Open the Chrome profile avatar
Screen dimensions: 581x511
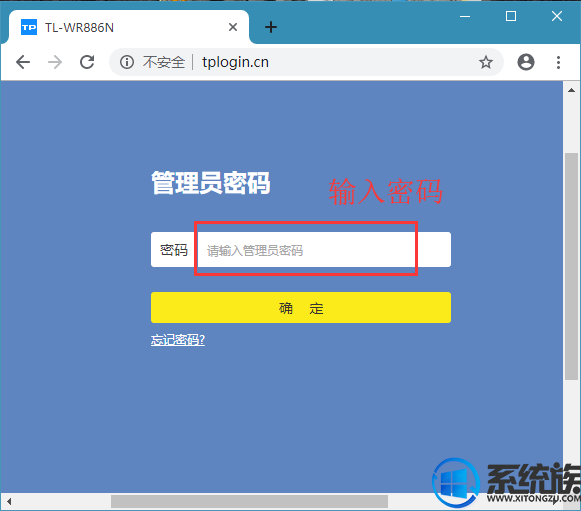click(526, 62)
